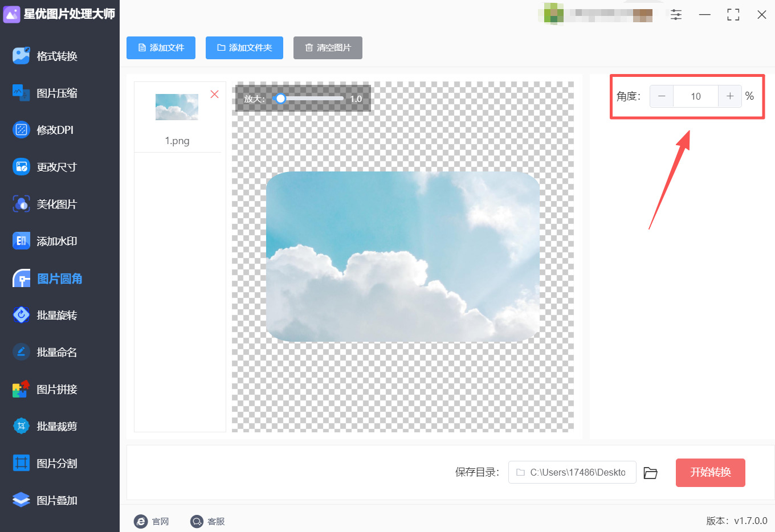Select 批量裁剪 menu label
This screenshot has height=532, width=775.
click(x=57, y=426)
